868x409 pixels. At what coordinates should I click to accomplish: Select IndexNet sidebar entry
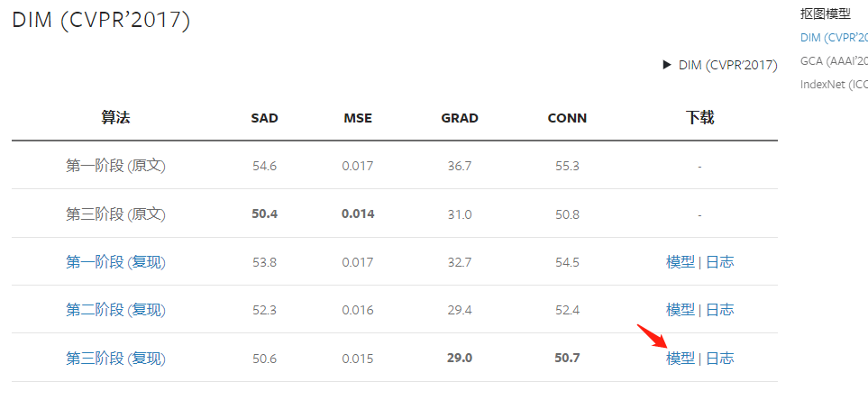tap(834, 85)
